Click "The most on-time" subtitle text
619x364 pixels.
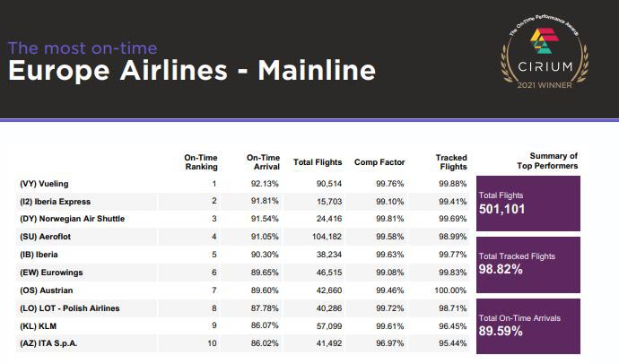click(x=83, y=48)
